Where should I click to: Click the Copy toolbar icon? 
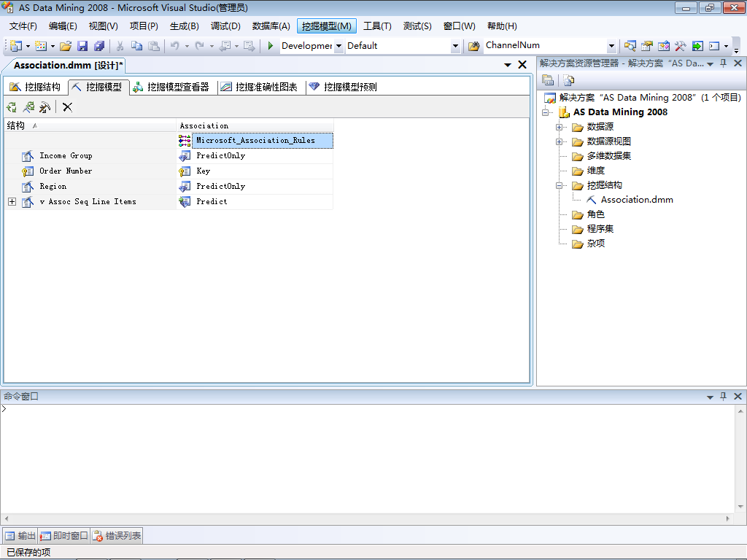pyautogui.click(x=136, y=46)
